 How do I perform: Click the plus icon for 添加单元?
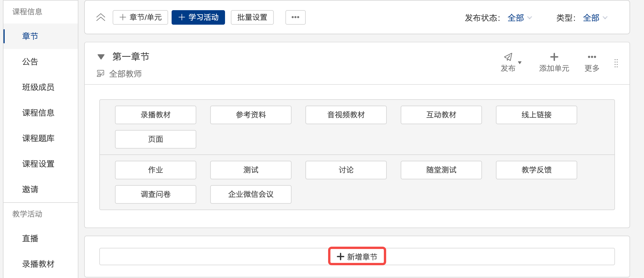tap(554, 57)
